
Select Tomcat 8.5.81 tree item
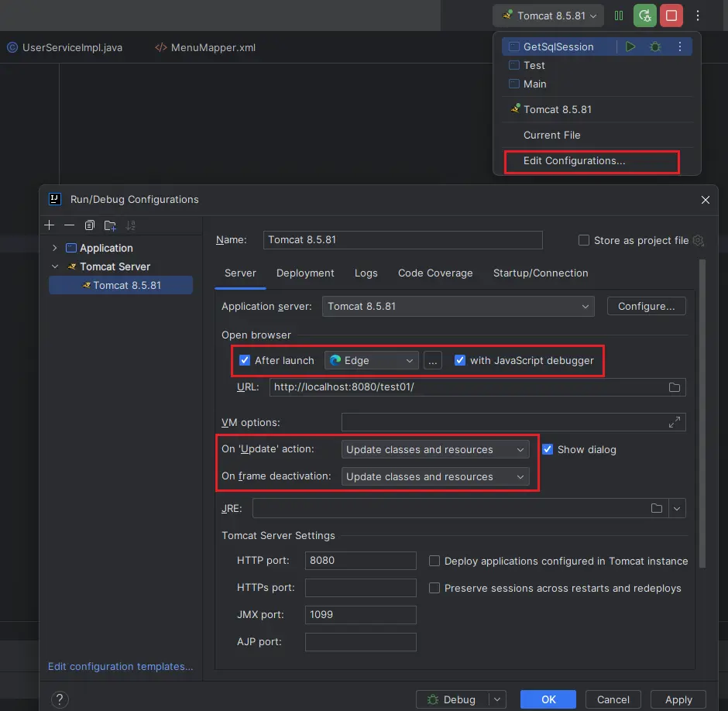(x=121, y=285)
